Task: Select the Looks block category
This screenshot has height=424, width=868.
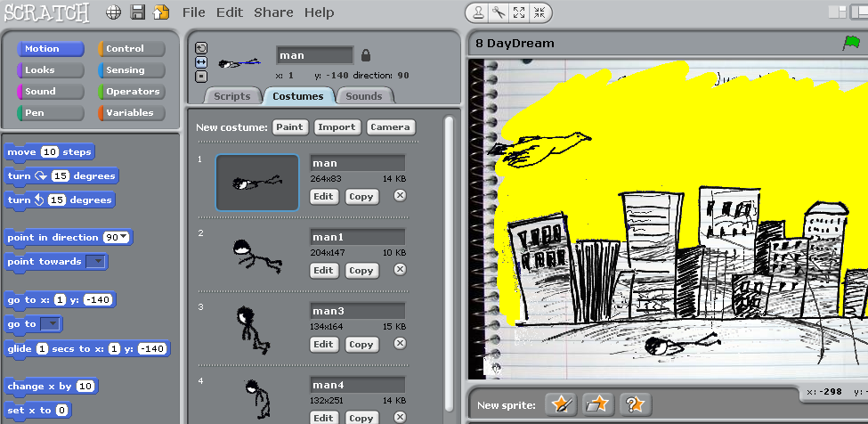Action: pos(51,70)
